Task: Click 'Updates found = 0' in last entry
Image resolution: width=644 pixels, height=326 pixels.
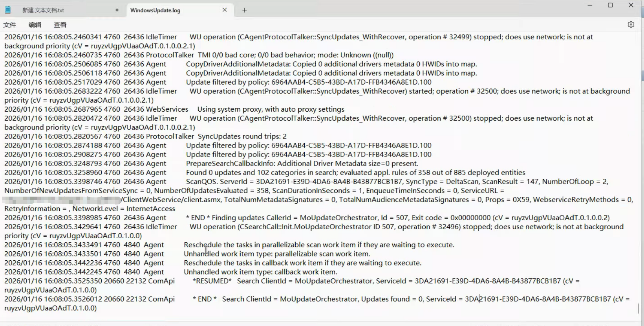Action: pos(392,299)
